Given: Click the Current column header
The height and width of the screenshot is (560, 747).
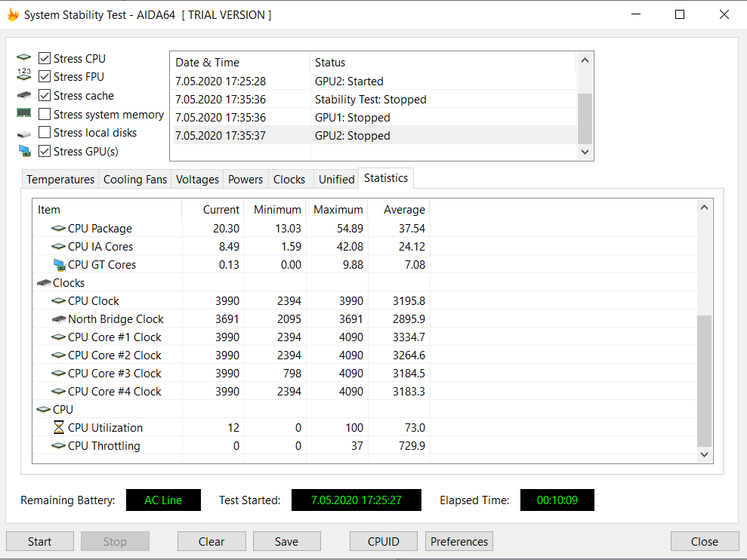Looking at the screenshot, I should point(213,210).
